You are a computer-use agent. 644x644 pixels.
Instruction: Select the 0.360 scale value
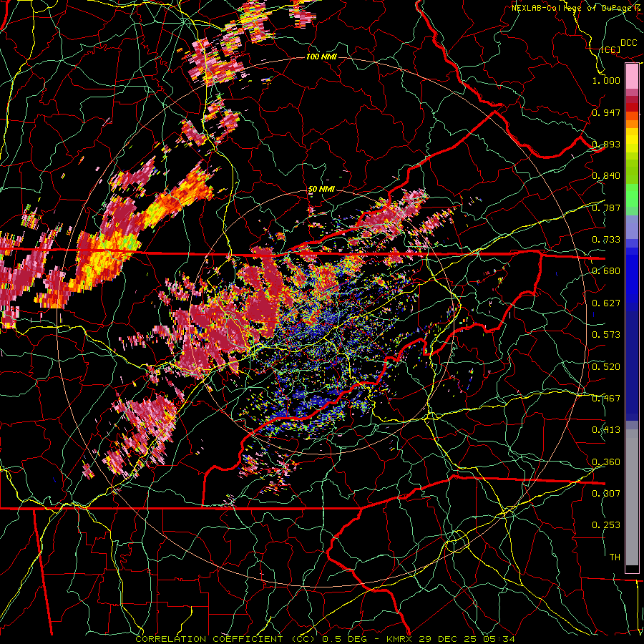606,462
